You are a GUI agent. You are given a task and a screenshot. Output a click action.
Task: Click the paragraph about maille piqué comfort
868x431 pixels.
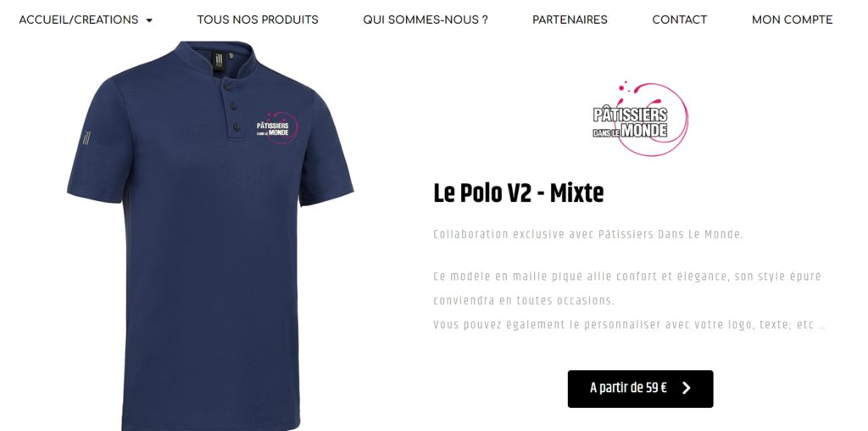(627, 288)
